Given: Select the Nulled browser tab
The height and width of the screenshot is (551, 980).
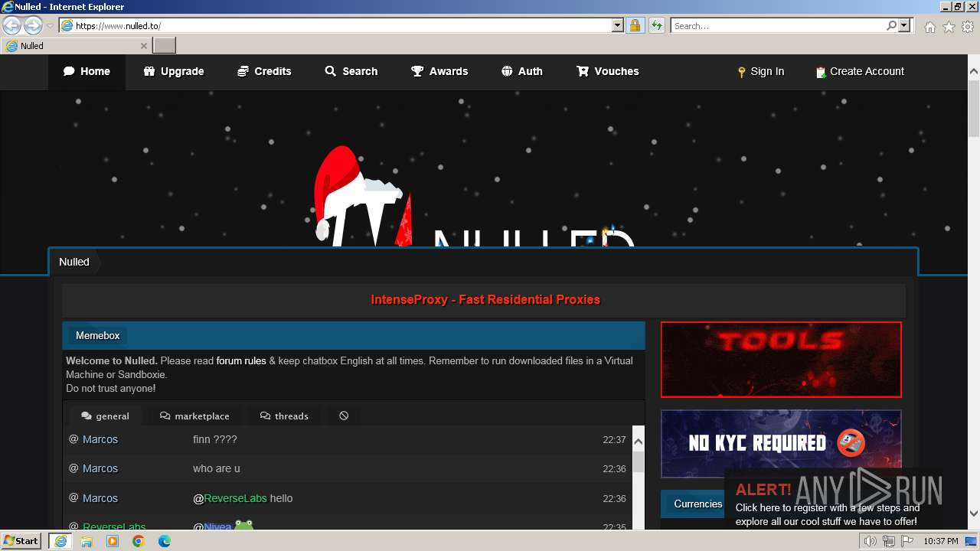Looking at the screenshot, I should click(76, 46).
